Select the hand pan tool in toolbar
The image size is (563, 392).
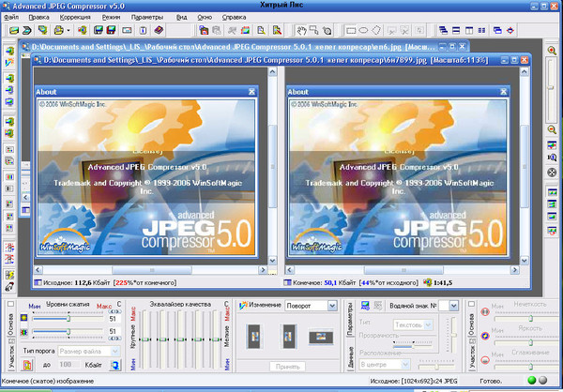tap(301, 31)
